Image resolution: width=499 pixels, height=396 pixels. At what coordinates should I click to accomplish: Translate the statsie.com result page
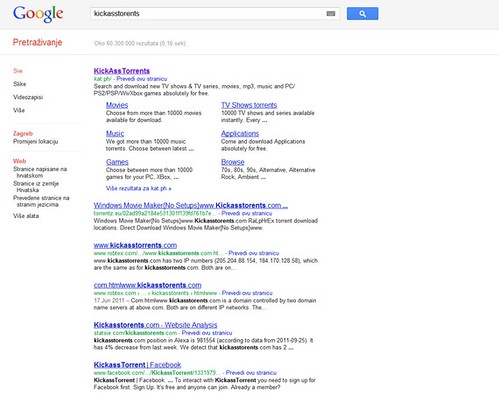(207, 333)
